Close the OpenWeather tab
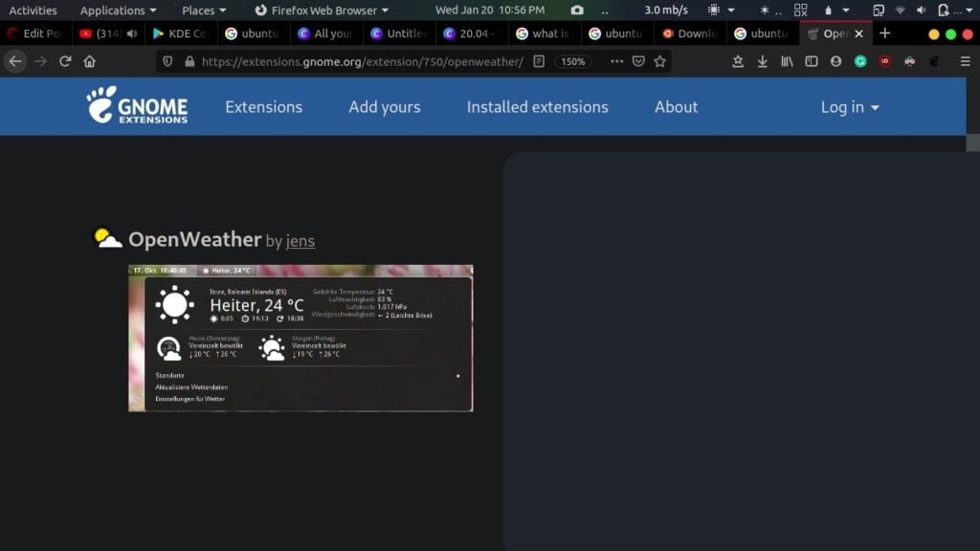 coord(858,33)
